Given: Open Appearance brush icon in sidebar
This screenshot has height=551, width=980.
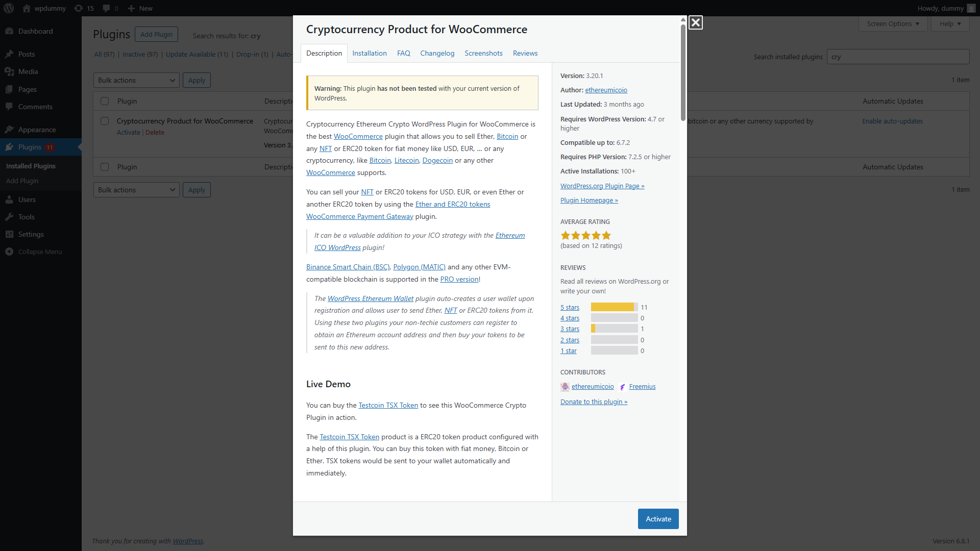Looking at the screenshot, I should coord(9,130).
